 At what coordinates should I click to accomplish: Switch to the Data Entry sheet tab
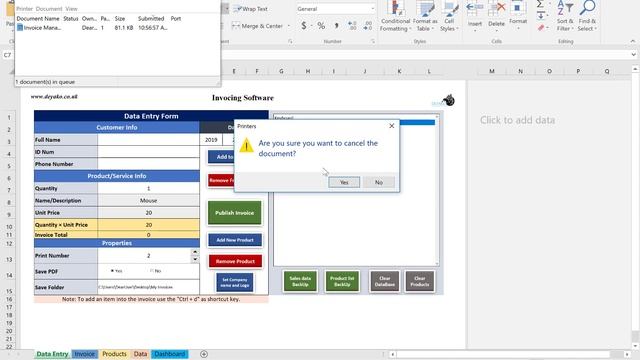pyautogui.click(x=52, y=354)
